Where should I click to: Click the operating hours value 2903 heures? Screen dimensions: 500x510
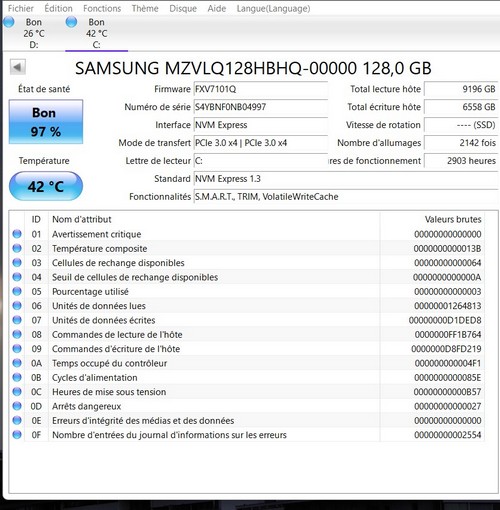click(x=461, y=161)
